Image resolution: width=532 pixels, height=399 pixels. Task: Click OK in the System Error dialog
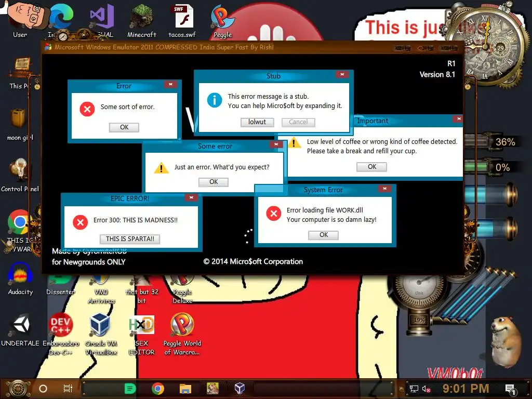pos(323,235)
